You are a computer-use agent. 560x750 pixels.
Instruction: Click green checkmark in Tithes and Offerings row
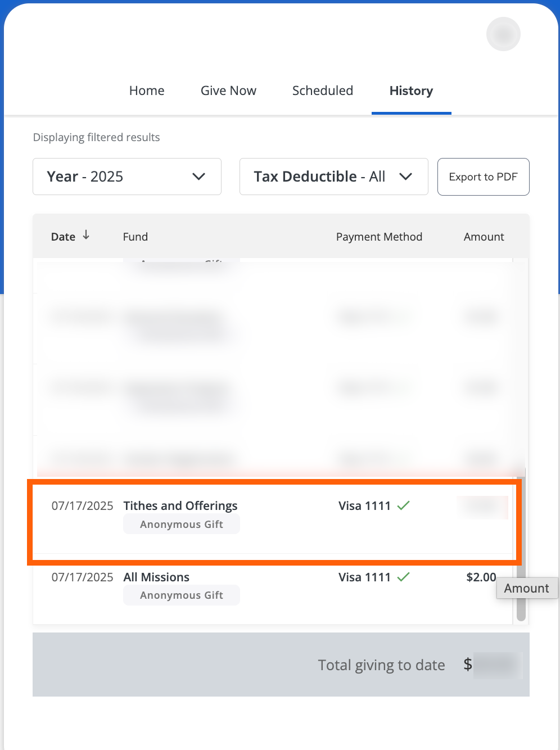[403, 505]
